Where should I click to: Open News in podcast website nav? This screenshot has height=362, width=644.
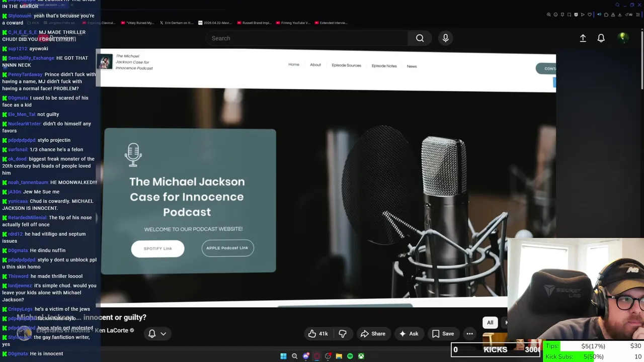(x=412, y=66)
